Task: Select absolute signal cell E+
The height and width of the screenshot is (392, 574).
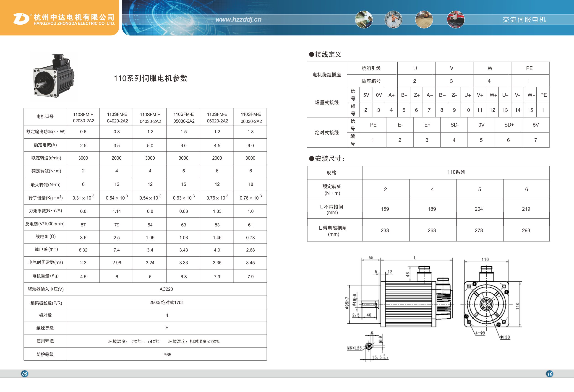Action: (x=427, y=125)
